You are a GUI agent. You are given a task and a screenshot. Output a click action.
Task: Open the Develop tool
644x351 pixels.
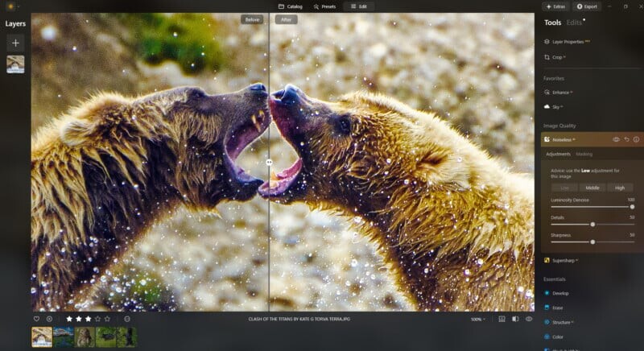560,293
